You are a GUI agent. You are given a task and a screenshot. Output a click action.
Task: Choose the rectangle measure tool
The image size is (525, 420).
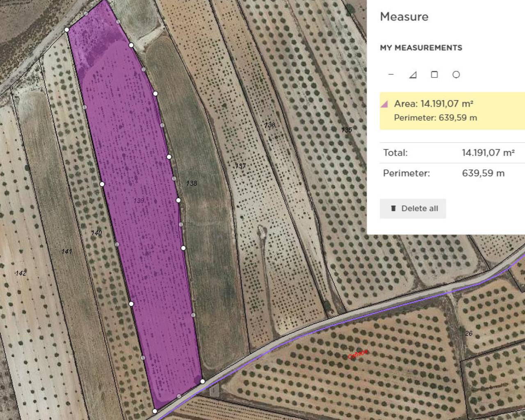[x=434, y=75]
